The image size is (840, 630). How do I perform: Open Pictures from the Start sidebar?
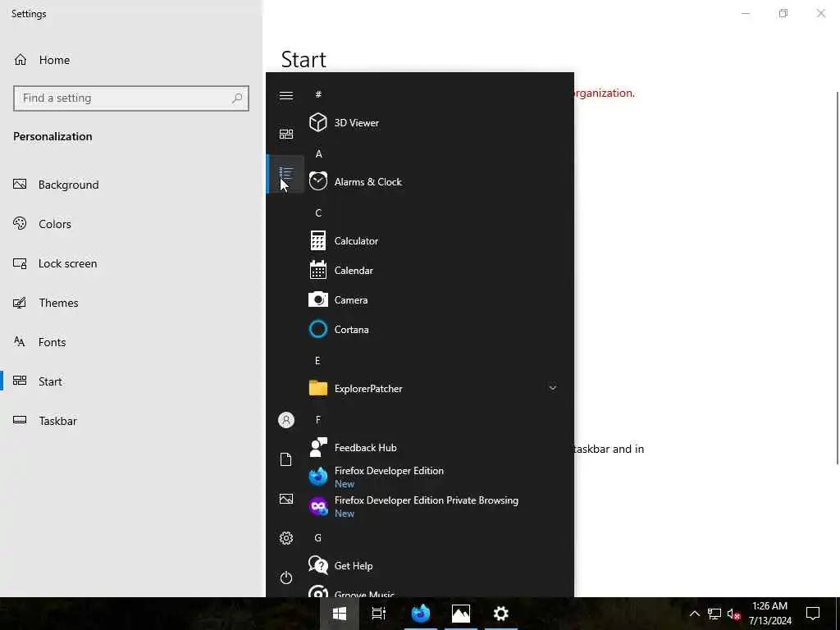(x=286, y=499)
